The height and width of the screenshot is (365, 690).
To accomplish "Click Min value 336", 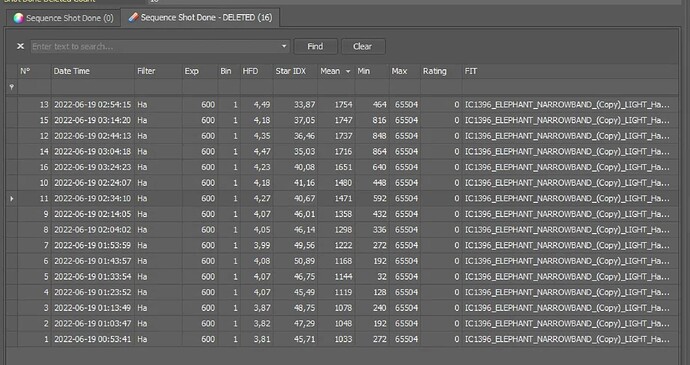I will click(x=379, y=230).
